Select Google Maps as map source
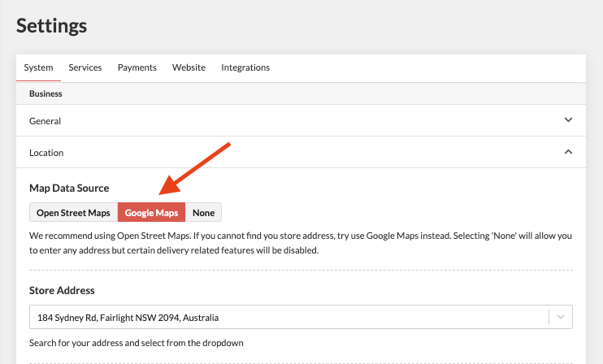Image resolution: width=603 pixels, height=364 pixels. pos(151,213)
